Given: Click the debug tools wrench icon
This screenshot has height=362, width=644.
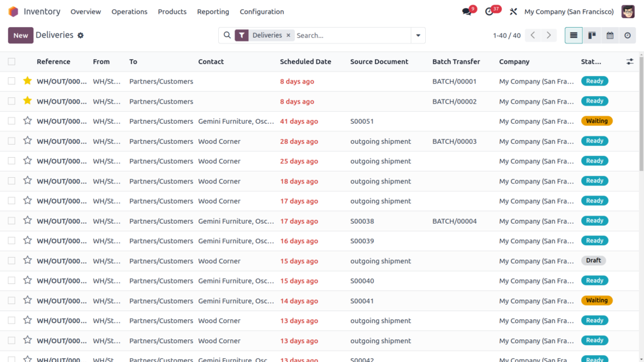Looking at the screenshot, I should click(x=513, y=11).
